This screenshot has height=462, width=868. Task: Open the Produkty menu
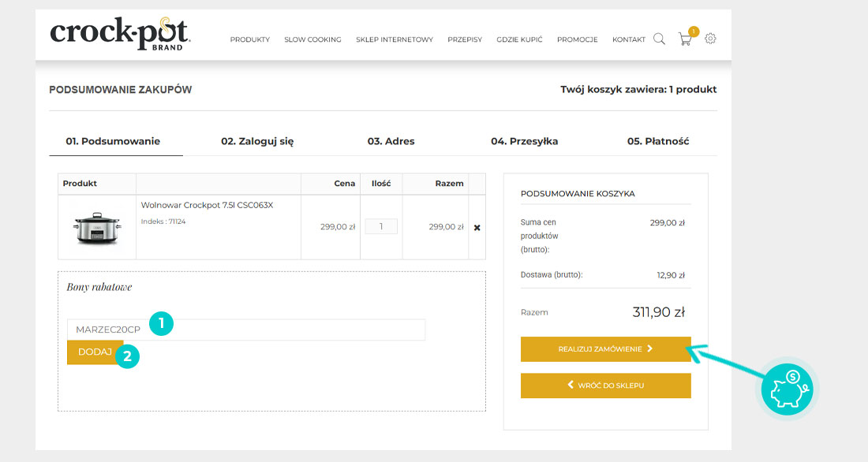point(250,39)
